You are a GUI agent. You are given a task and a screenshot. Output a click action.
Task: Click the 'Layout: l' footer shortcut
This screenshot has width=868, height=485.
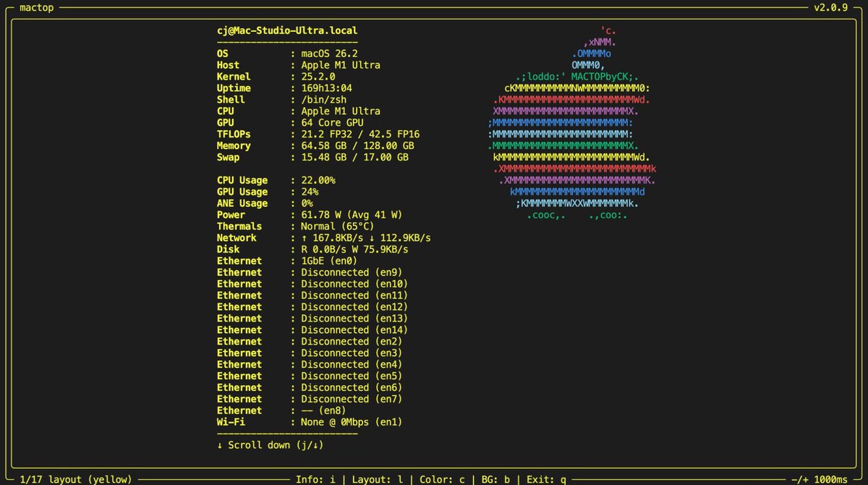(x=378, y=479)
